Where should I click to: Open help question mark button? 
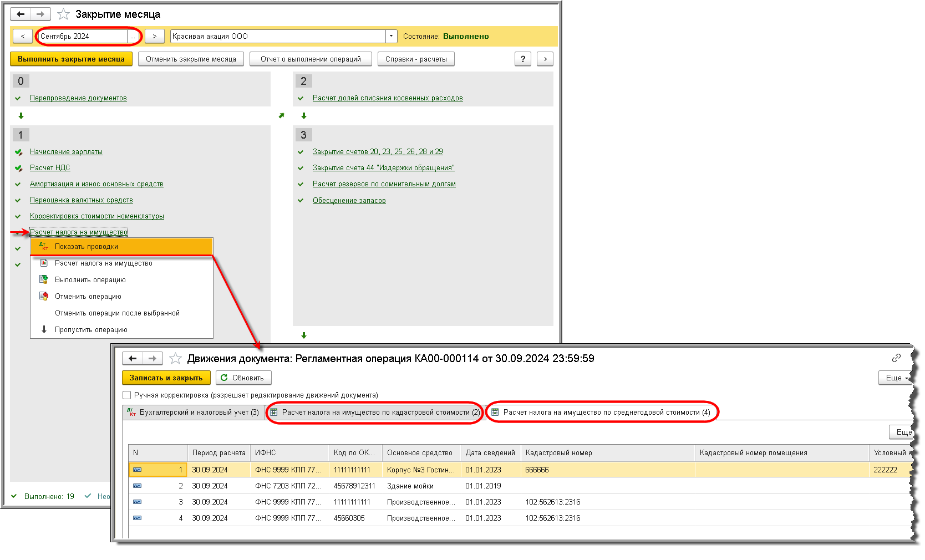tap(523, 59)
